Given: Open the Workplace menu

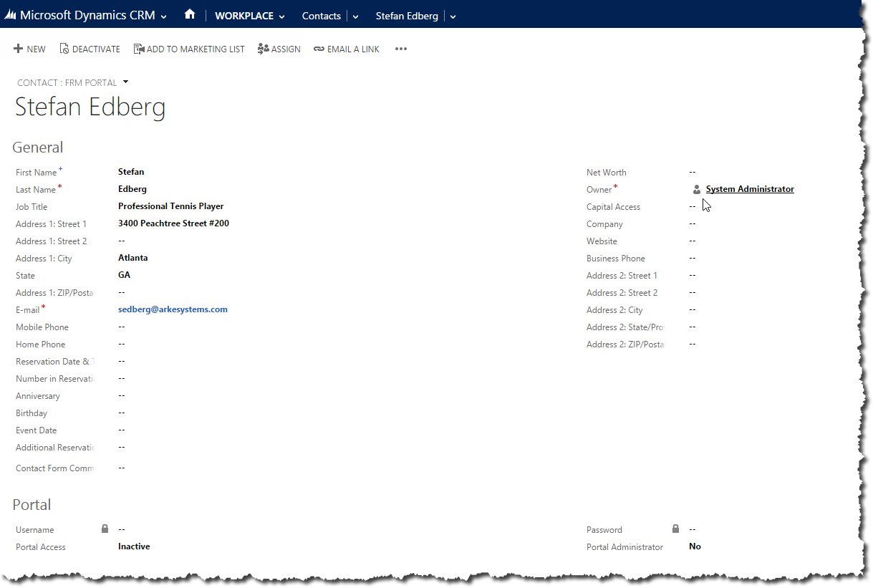Looking at the screenshot, I should tap(244, 16).
